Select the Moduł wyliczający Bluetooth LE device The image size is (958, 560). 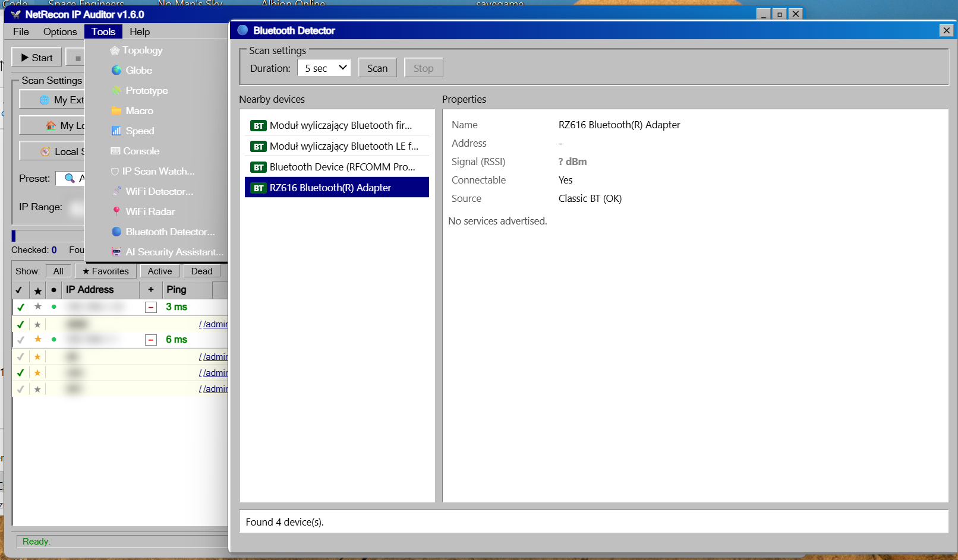coord(337,146)
